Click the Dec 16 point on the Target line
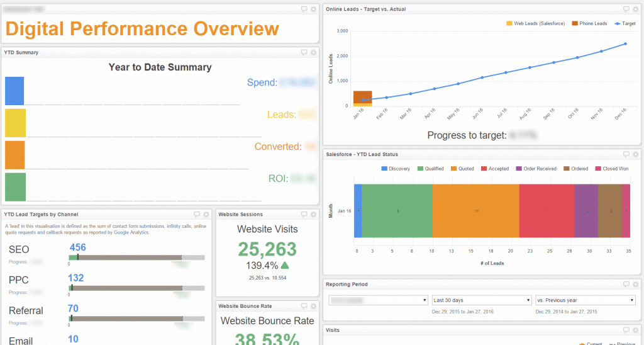Viewport: 644px width, 345px height. tap(626, 43)
